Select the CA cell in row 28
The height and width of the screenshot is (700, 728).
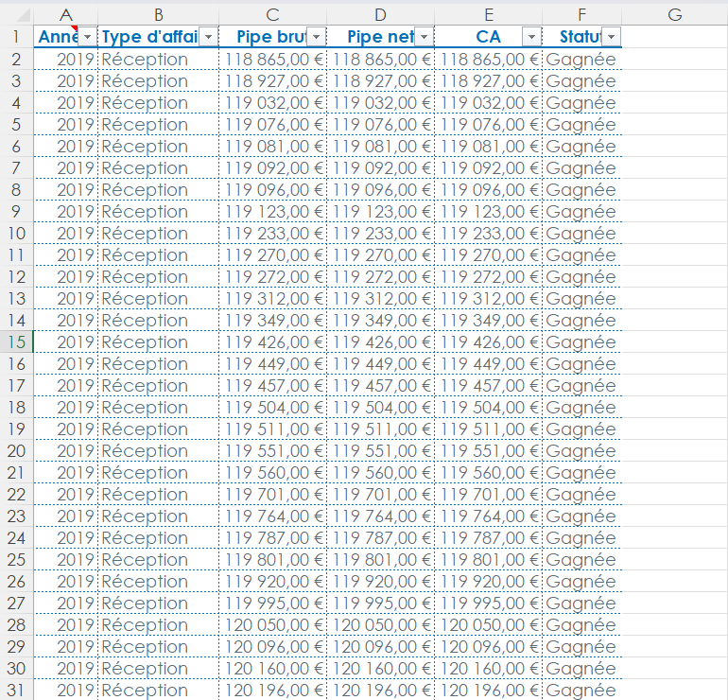[488, 625]
